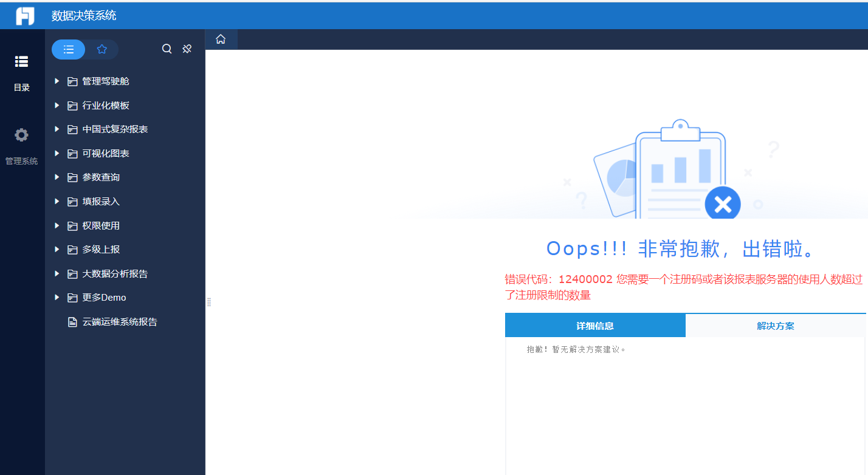
Task: Click the sidebar splitter drag handle
Action: [208, 302]
